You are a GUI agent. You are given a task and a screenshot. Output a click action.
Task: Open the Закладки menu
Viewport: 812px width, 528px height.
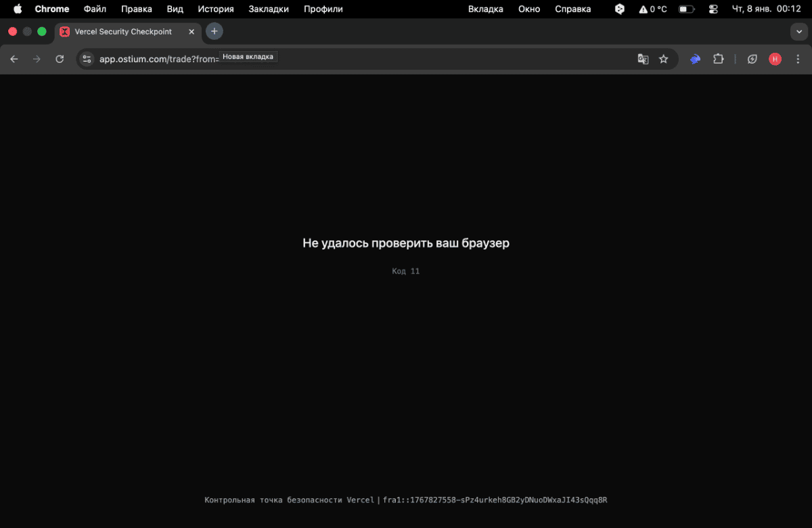coord(269,9)
